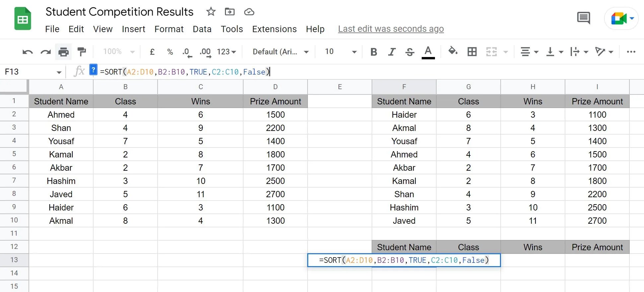
Task: Click into the formula bar text
Action: click(185, 72)
